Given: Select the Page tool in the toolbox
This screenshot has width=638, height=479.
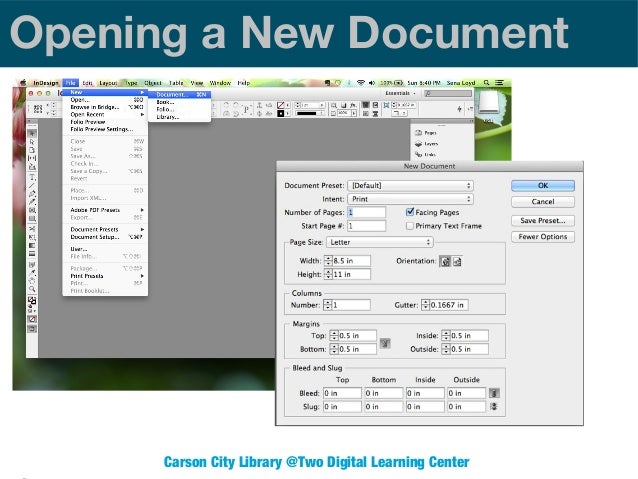Looking at the screenshot, I should [x=32, y=150].
